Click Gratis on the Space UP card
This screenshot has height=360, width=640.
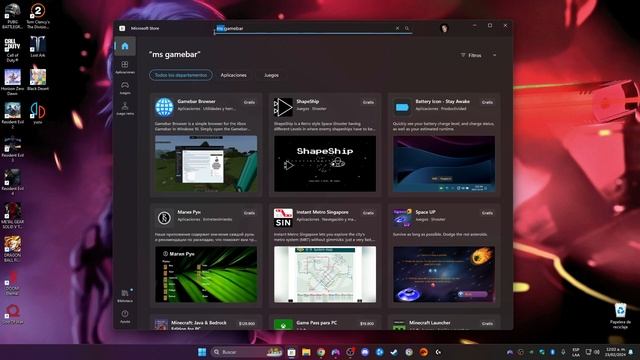487,213
